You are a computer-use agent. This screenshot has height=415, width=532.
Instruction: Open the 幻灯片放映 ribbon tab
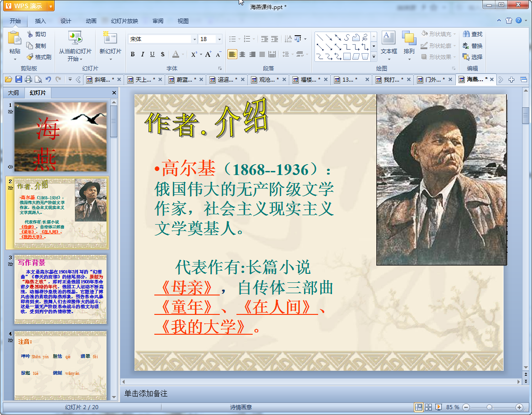(125, 21)
